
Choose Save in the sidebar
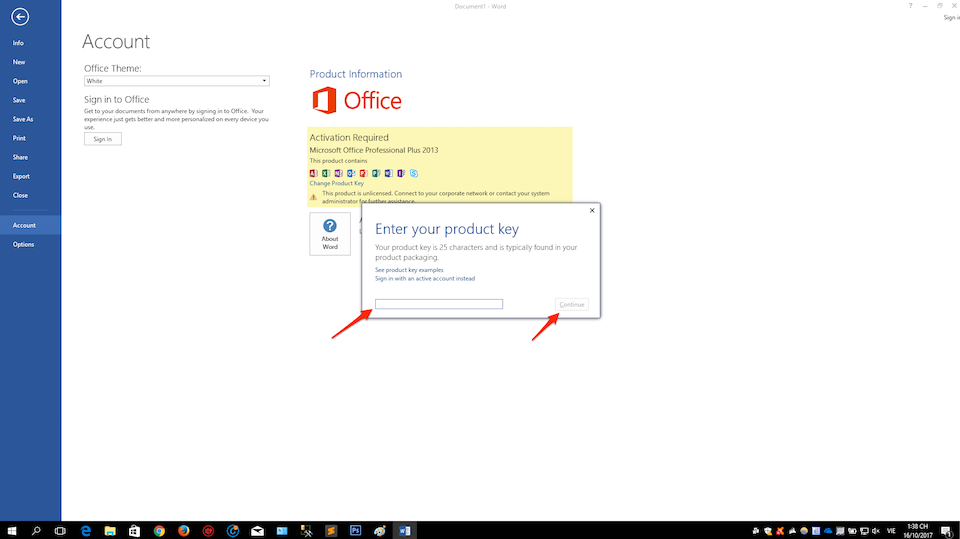19,100
